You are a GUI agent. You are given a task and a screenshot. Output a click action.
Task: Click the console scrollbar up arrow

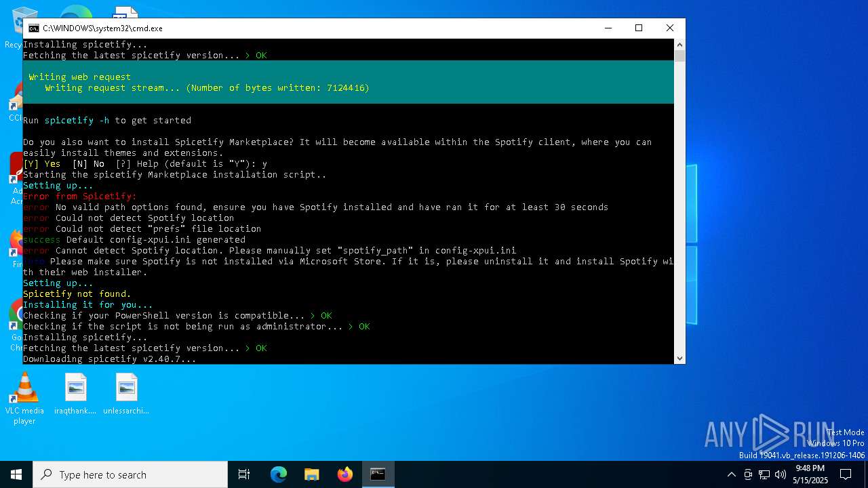click(679, 45)
